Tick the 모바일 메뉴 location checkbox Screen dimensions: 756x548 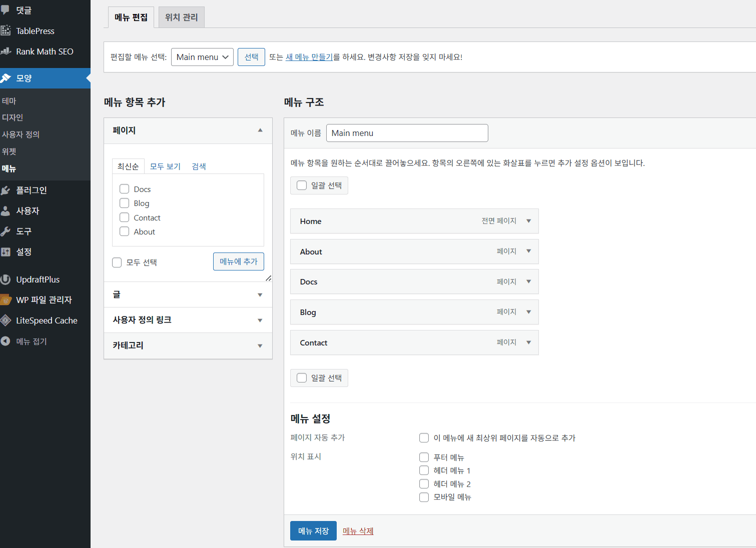pos(424,497)
